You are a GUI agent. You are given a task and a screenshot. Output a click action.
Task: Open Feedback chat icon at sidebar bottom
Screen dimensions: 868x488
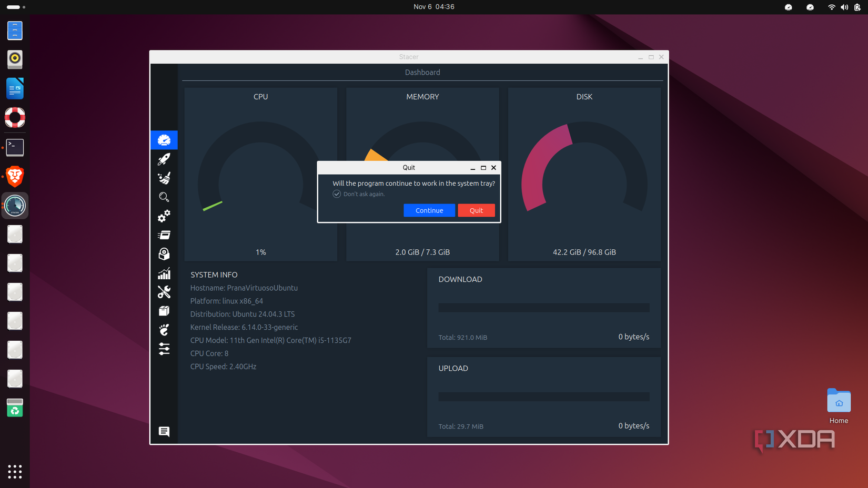[164, 432]
